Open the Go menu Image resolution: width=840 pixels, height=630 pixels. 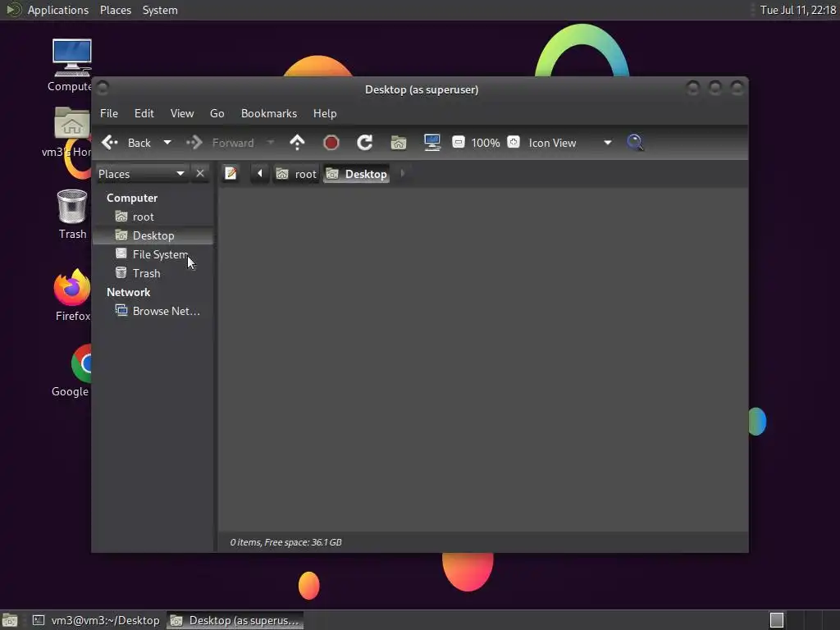point(217,113)
